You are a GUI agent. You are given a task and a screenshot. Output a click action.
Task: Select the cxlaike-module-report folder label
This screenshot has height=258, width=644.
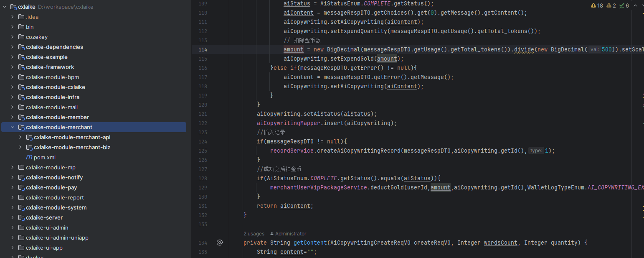(55, 197)
